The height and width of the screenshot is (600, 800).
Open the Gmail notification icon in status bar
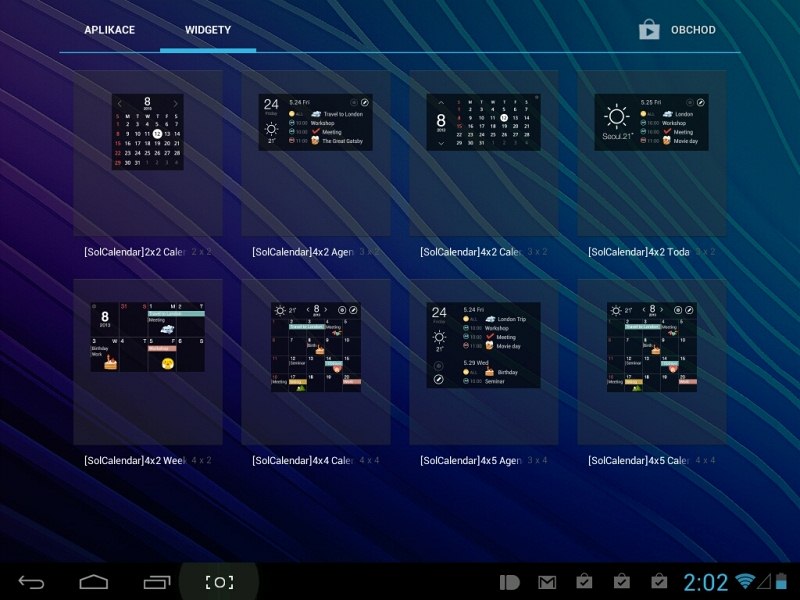(547, 582)
